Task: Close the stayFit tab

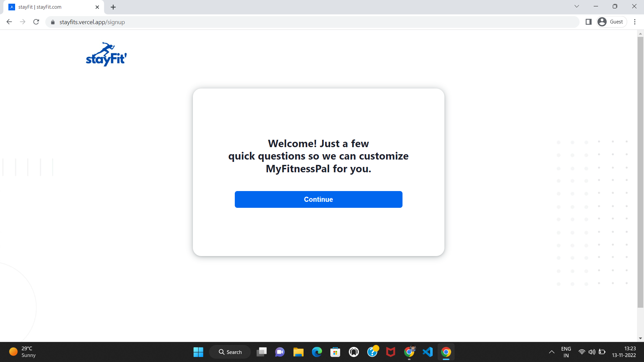Action: 97,7
